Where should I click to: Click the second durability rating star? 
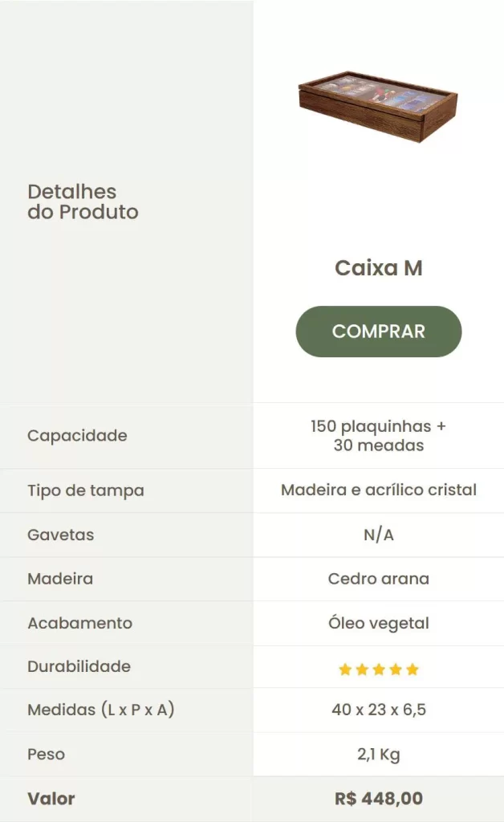pyautogui.click(x=362, y=669)
